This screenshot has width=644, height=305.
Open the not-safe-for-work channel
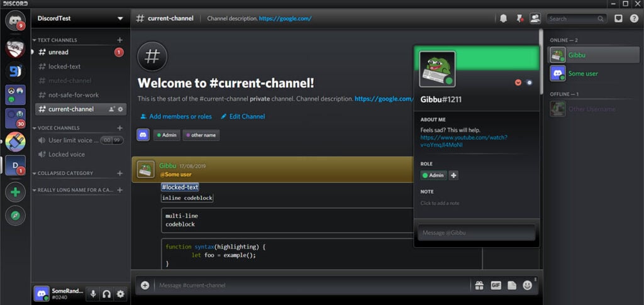click(x=80, y=95)
